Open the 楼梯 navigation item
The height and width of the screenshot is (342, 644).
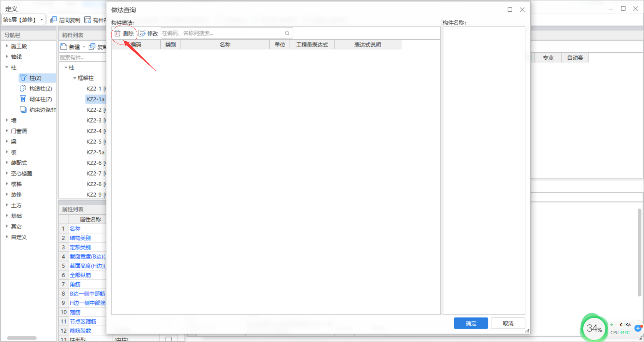(x=16, y=184)
